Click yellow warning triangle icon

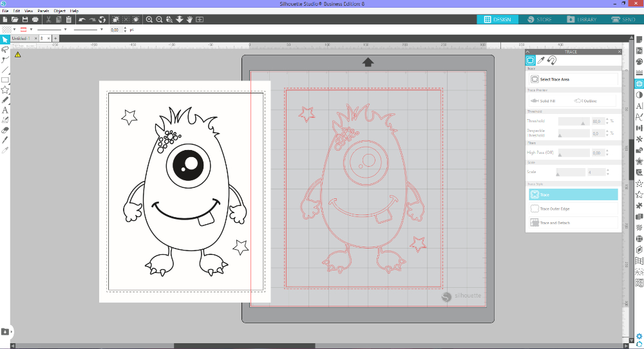point(17,54)
